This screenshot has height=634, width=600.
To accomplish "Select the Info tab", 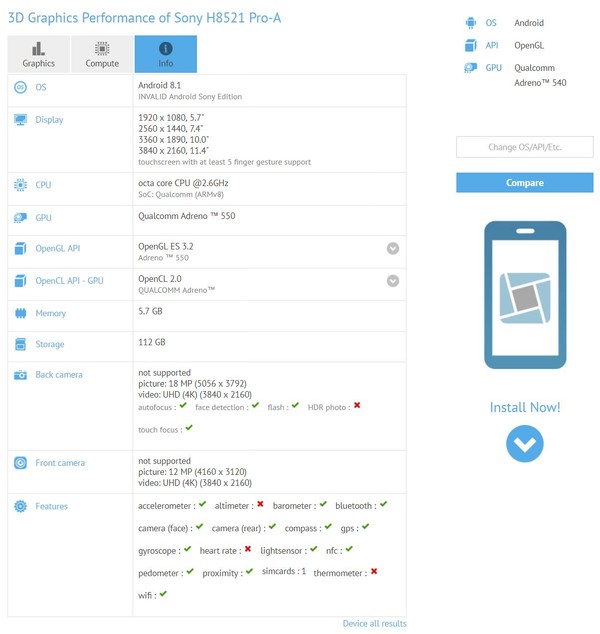I will pos(166,54).
